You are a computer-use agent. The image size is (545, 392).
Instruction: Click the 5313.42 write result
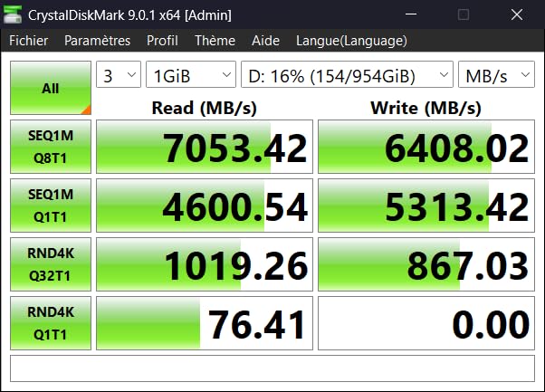(x=426, y=206)
